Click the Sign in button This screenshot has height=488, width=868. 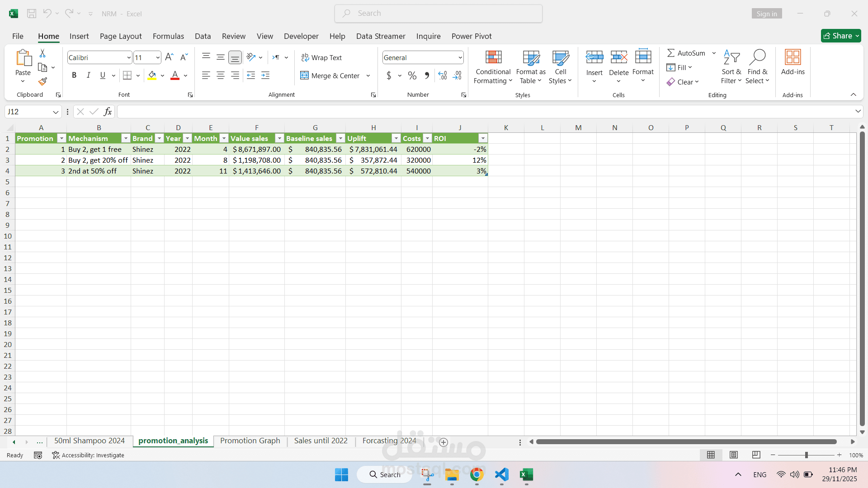coord(767,14)
